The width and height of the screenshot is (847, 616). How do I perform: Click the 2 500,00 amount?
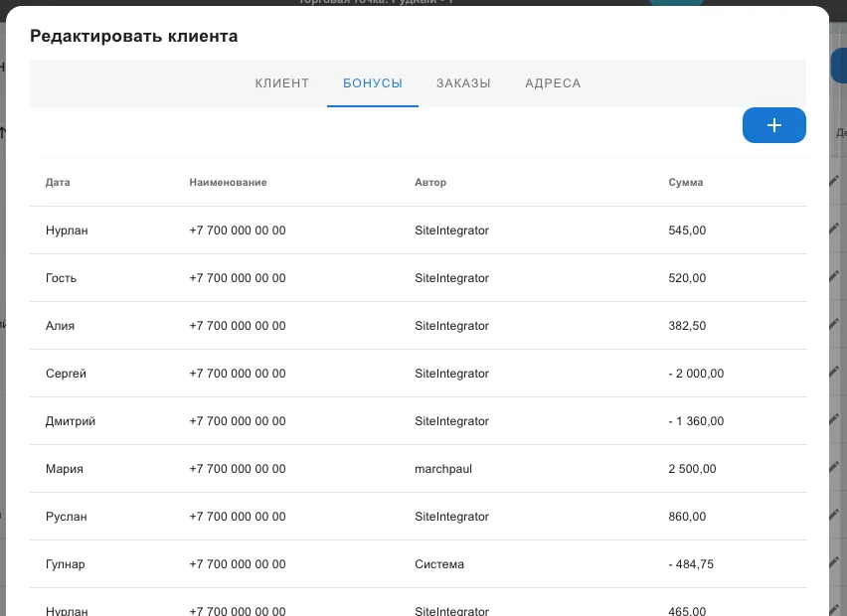(693, 469)
